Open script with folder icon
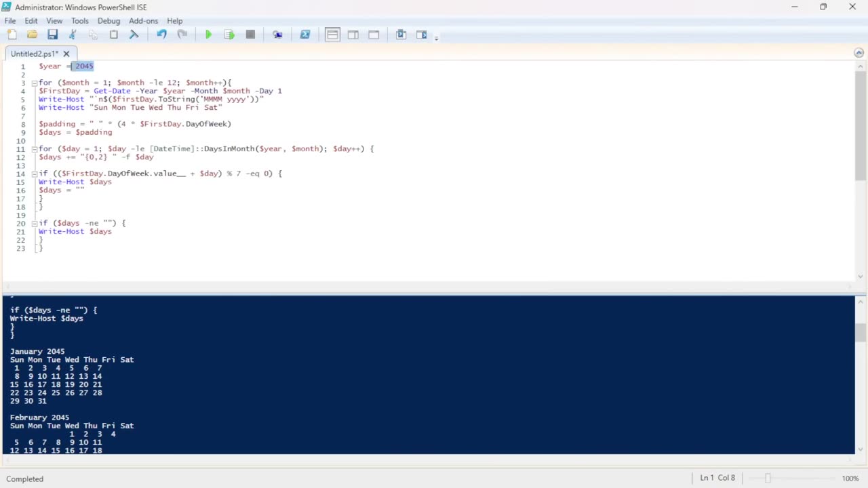The height and width of the screenshot is (488, 868). (x=32, y=35)
